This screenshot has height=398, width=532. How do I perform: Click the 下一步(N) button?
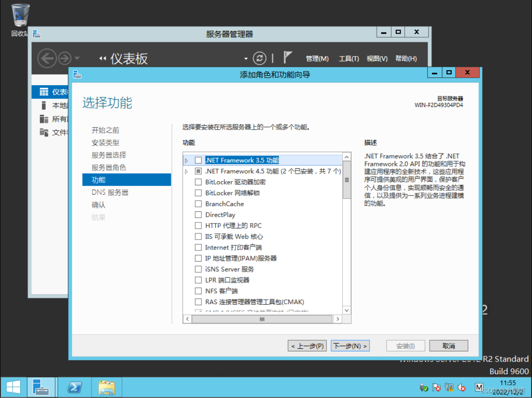(x=350, y=346)
